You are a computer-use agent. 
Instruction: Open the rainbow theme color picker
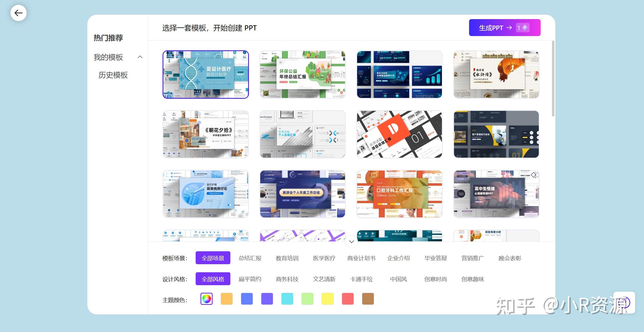click(206, 299)
